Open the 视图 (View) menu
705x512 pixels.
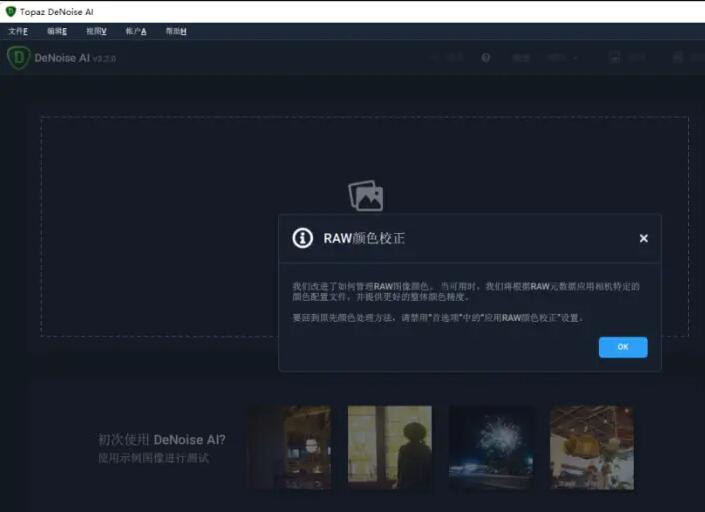(96, 31)
